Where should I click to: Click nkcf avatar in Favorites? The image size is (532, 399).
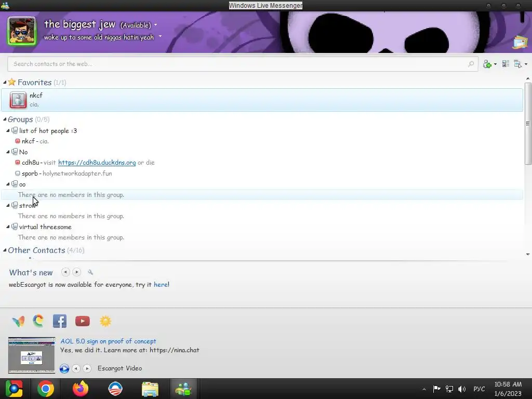18,100
